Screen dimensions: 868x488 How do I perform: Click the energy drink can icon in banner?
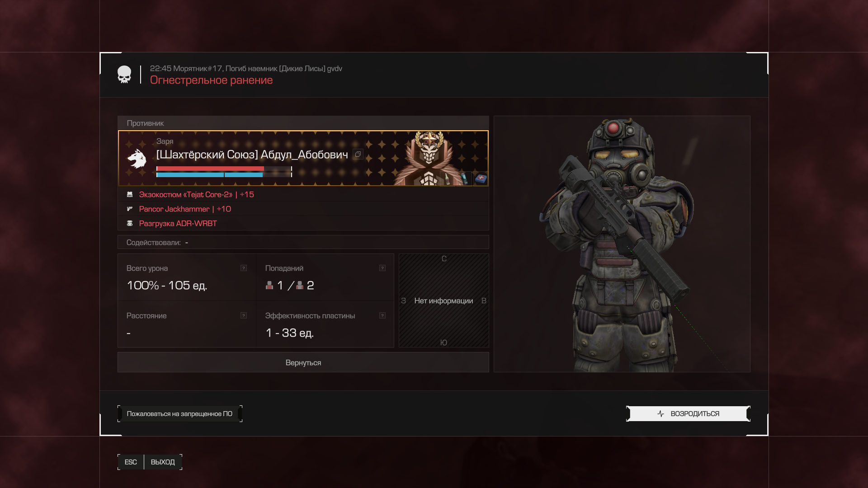(464, 179)
